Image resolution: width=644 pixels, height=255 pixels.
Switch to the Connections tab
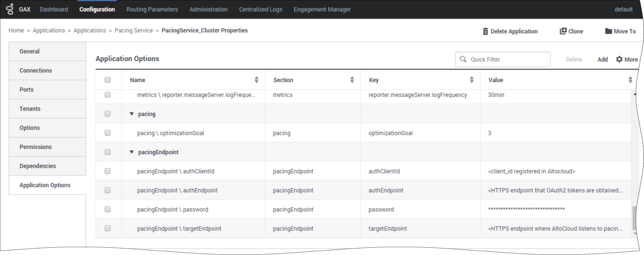click(36, 70)
